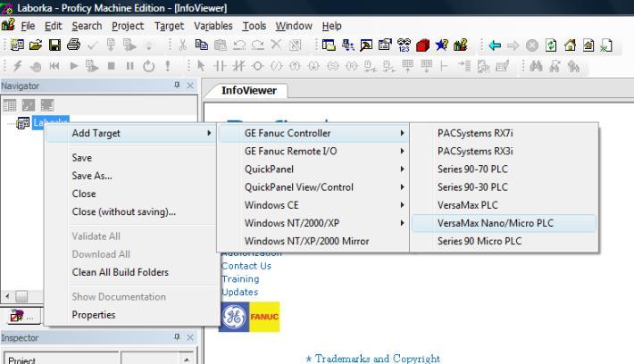The width and height of the screenshot is (634, 364).
Task: Pin the Navigator panel
Action: 177,86
